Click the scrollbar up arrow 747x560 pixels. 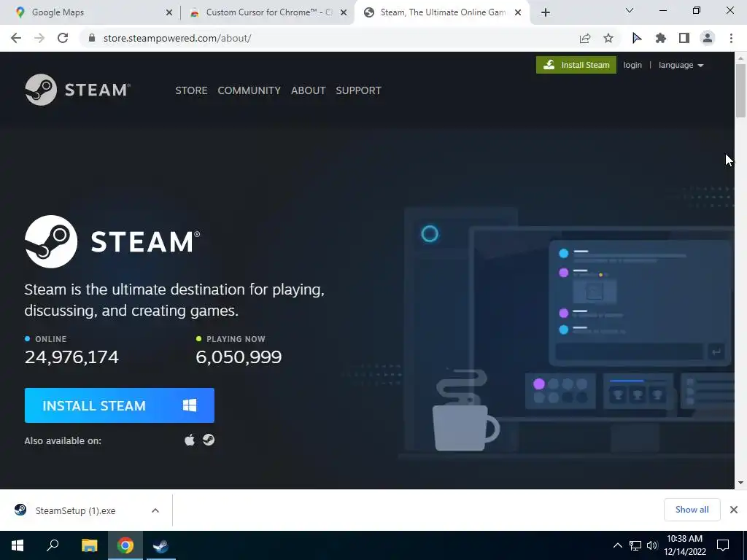pyautogui.click(x=740, y=57)
